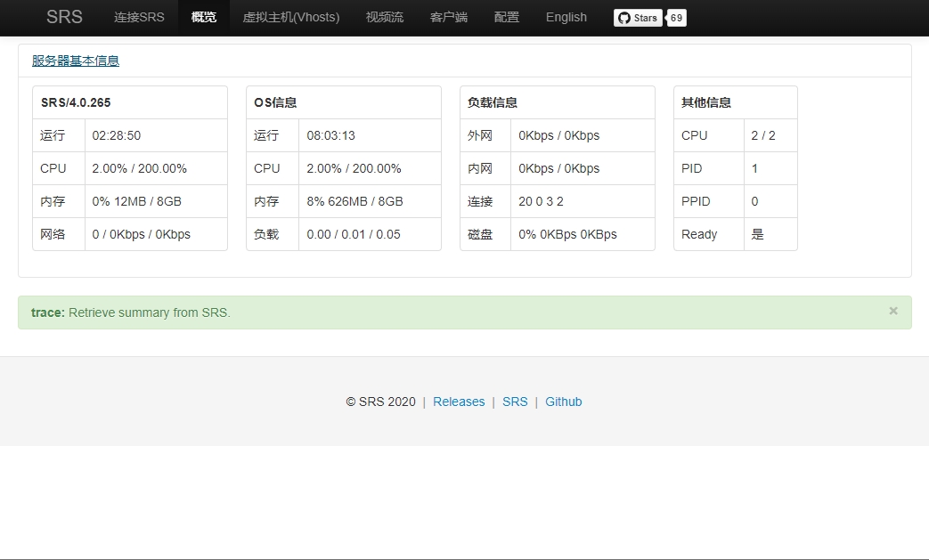Click the 负载信息 table header
Viewport: 929px width, 560px height.
(493, 102)
